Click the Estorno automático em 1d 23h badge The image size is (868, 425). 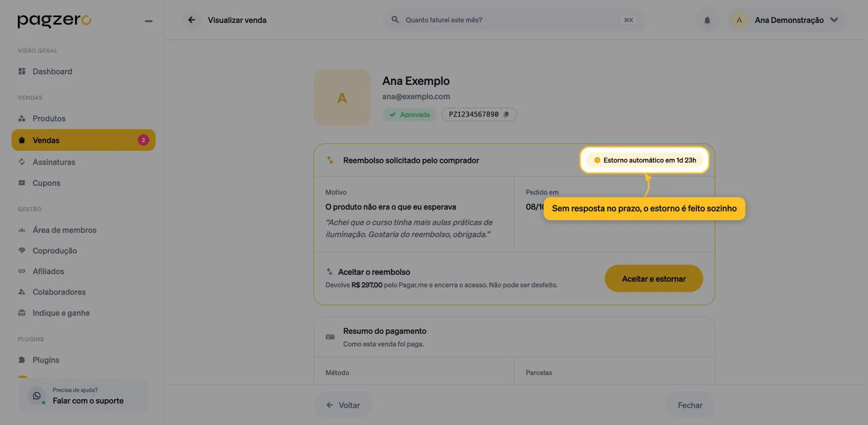(645, 161)
